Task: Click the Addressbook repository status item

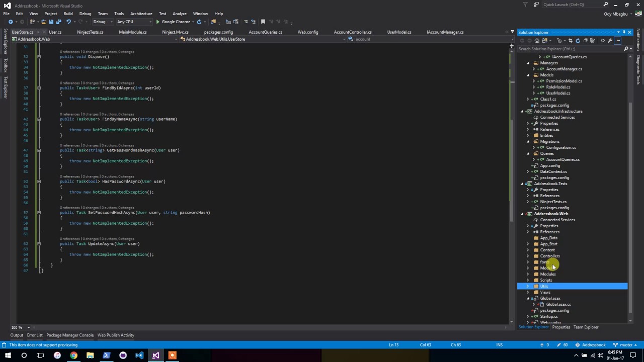Action: point(590,345)
